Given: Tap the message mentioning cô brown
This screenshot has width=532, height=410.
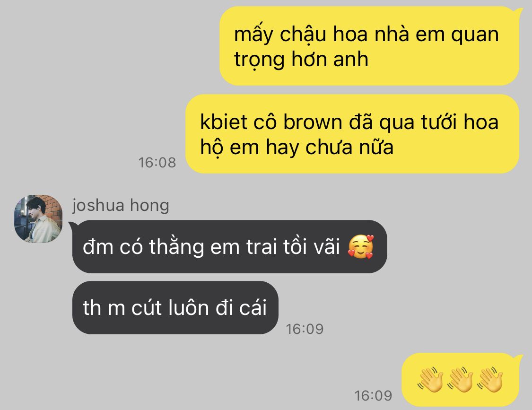Looking at the screenshot, I should click(352, 134).
